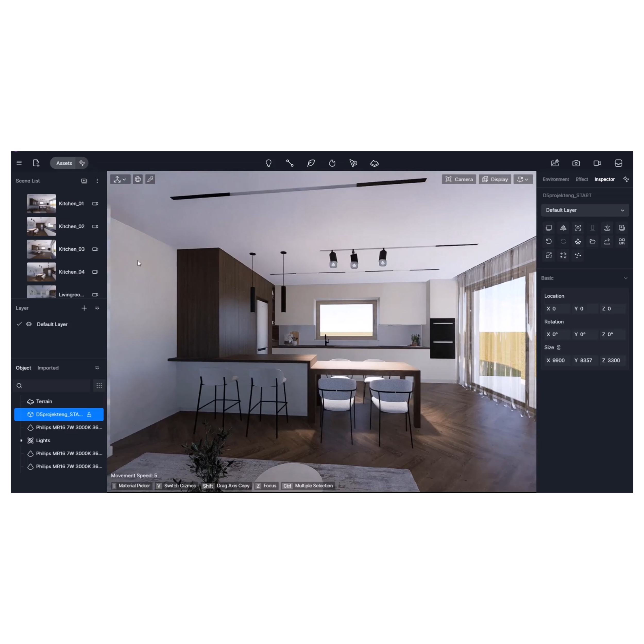This screenshot has width=644, height=644.
Task: Open the vegetation leaf tool
Action: 311,163
